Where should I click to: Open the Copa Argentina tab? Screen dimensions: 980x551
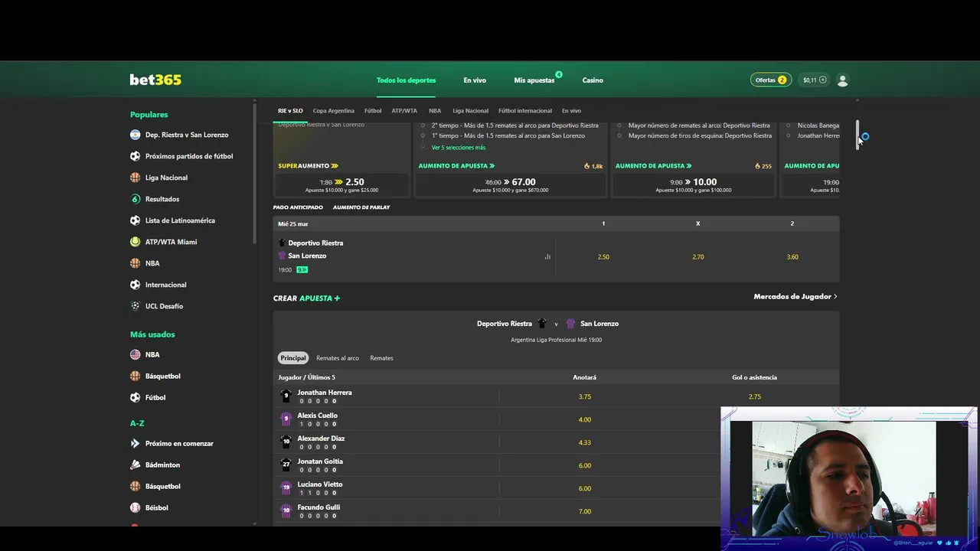click(x=334, y=111)
